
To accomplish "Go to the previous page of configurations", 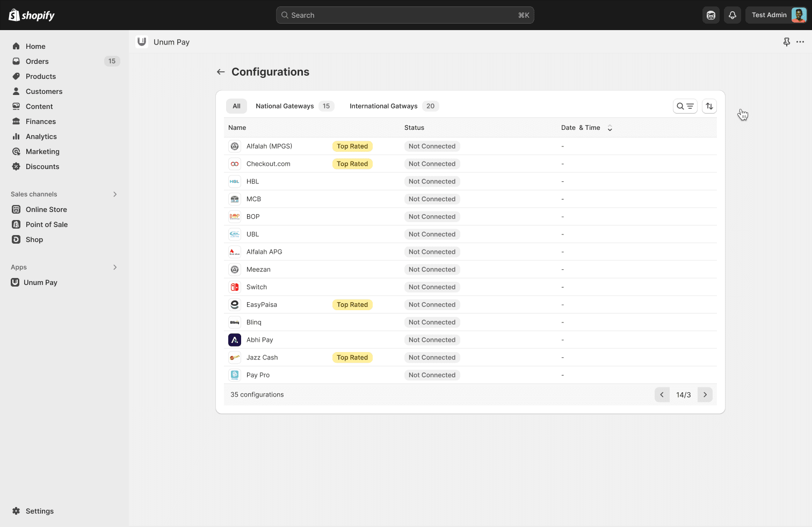I will 662,395.
